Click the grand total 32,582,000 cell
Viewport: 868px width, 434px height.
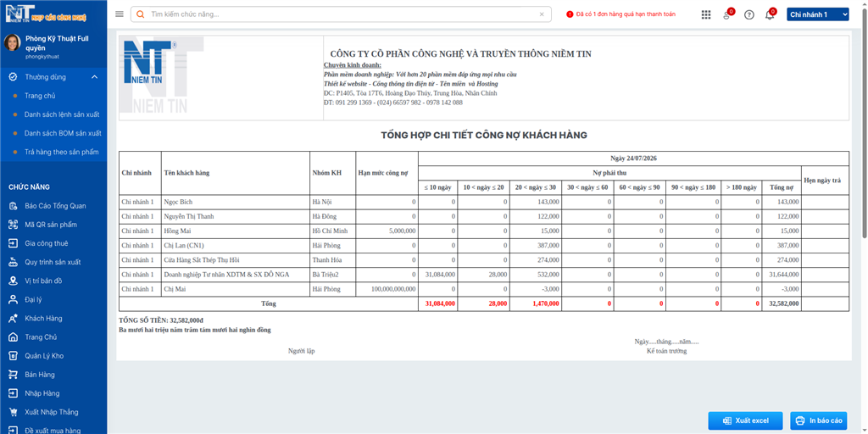click(783, 304)
